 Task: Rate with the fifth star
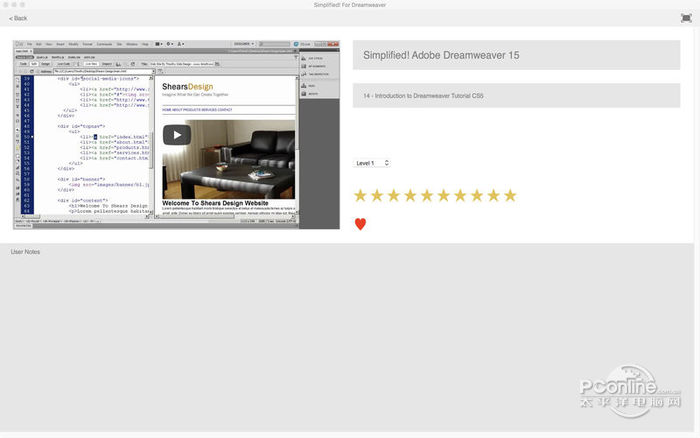click(x=427, y=196)
